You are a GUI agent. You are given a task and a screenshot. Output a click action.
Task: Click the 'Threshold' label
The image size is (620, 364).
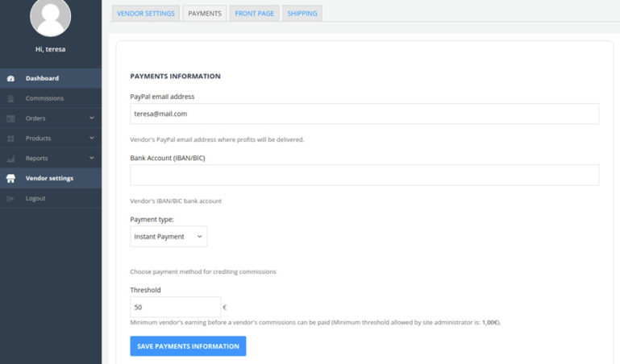145,290
